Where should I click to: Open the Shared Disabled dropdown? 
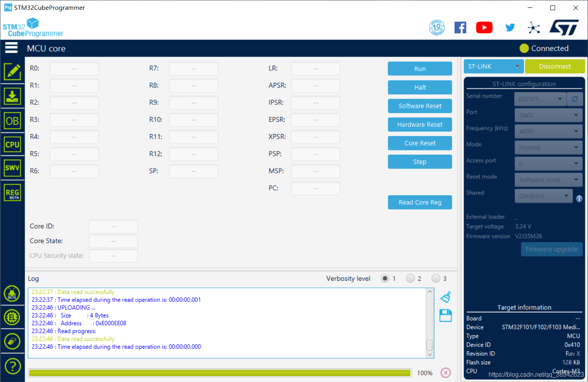[543, 196]
